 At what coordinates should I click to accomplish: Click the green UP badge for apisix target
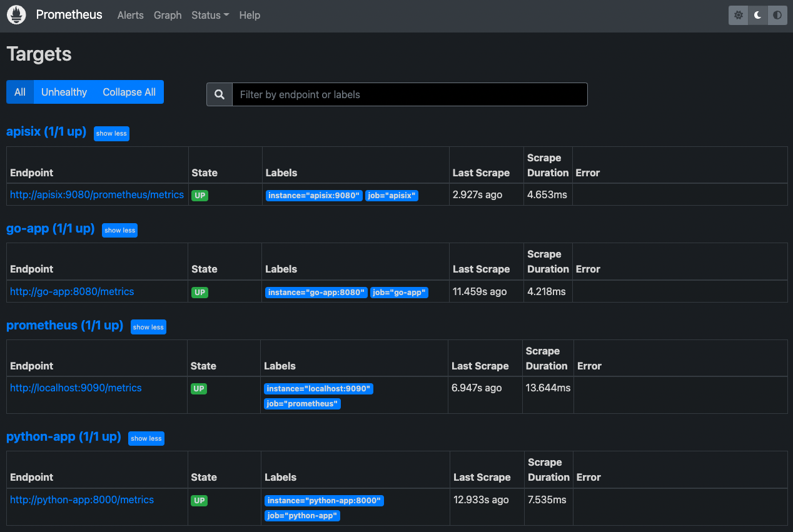[x=199, y=195]
